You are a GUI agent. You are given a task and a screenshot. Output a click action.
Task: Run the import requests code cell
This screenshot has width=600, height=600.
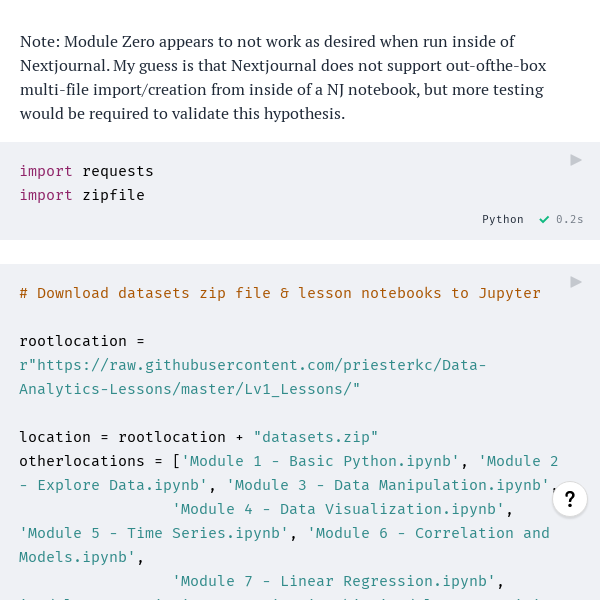click(575, 160)
